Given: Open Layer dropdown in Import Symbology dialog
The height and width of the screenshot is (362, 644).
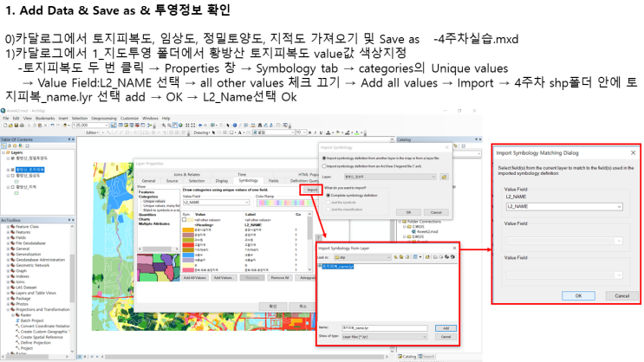Looking at the screenshot, I should coord(433,177).
